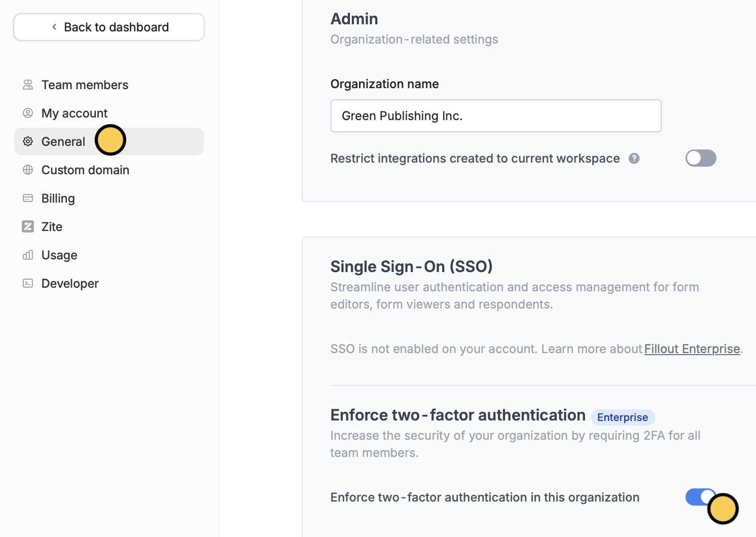This screenshot has height=537, width=756.
Task: Click the Zite logo icon
Action: coord(28,226)
